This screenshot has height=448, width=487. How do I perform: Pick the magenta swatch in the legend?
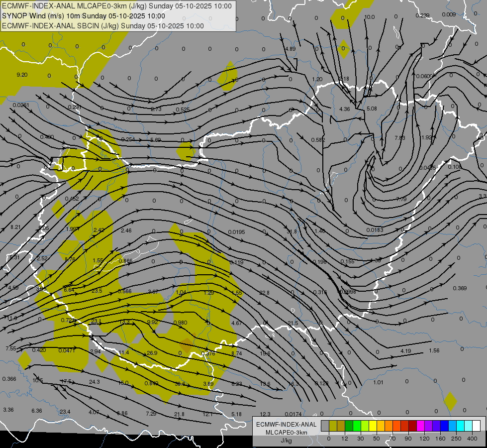coord(420,426)
